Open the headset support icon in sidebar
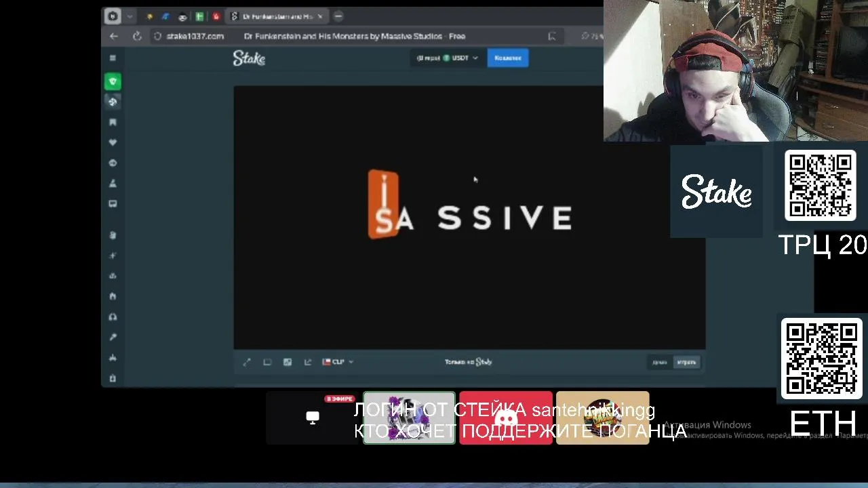The height and width of the screenshot is (488, 868). (x=113, y=317)
